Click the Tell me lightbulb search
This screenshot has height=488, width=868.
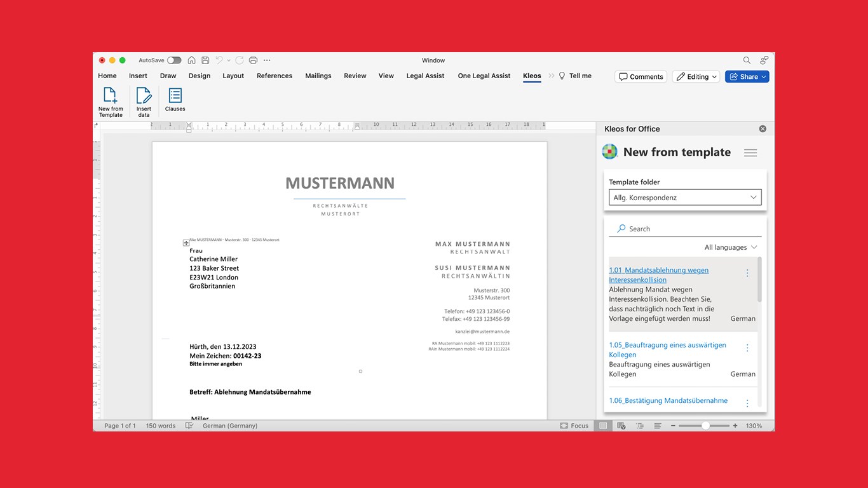(575, 76)
